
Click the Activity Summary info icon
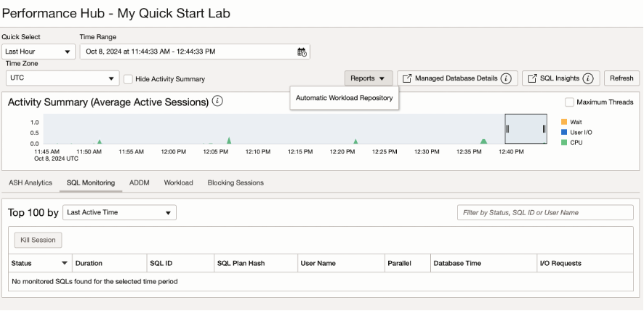[217, 101]
